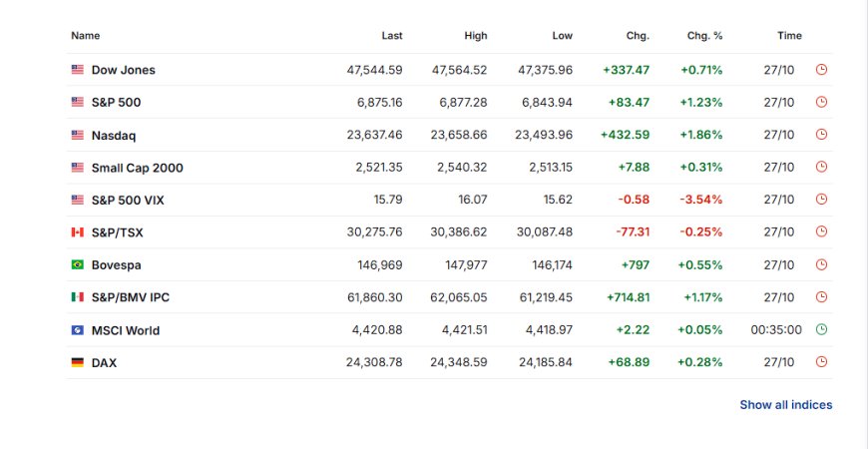Select Small Cap 2000 change percent +0.31%

click(x=700, y=168)
